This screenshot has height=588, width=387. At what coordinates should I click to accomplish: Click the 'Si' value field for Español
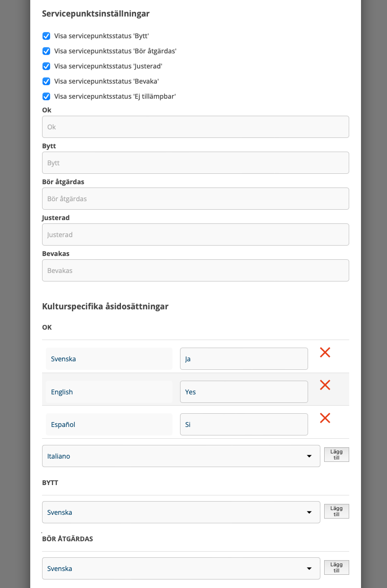(x=244, y=425)
